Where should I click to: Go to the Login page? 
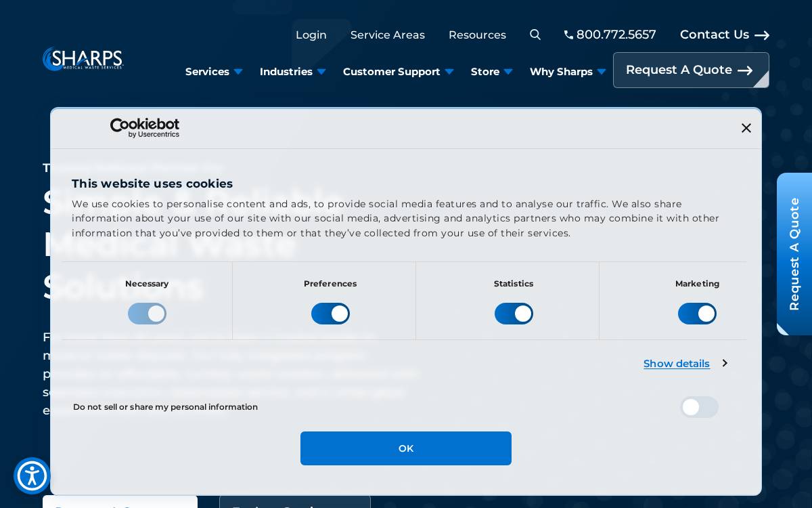pos(311,35)
